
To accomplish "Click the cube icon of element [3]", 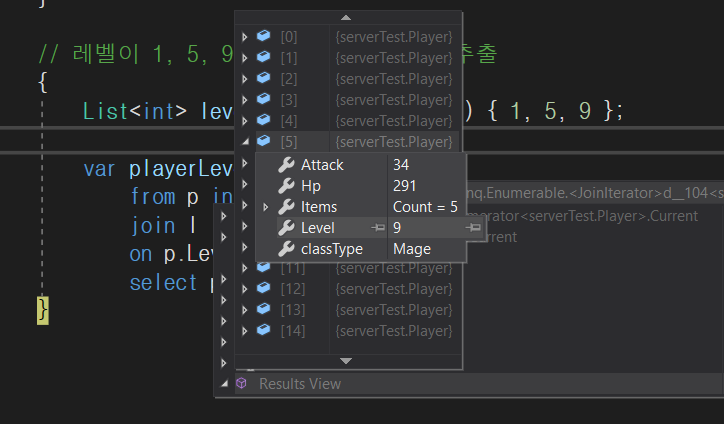I will [264, 100].
